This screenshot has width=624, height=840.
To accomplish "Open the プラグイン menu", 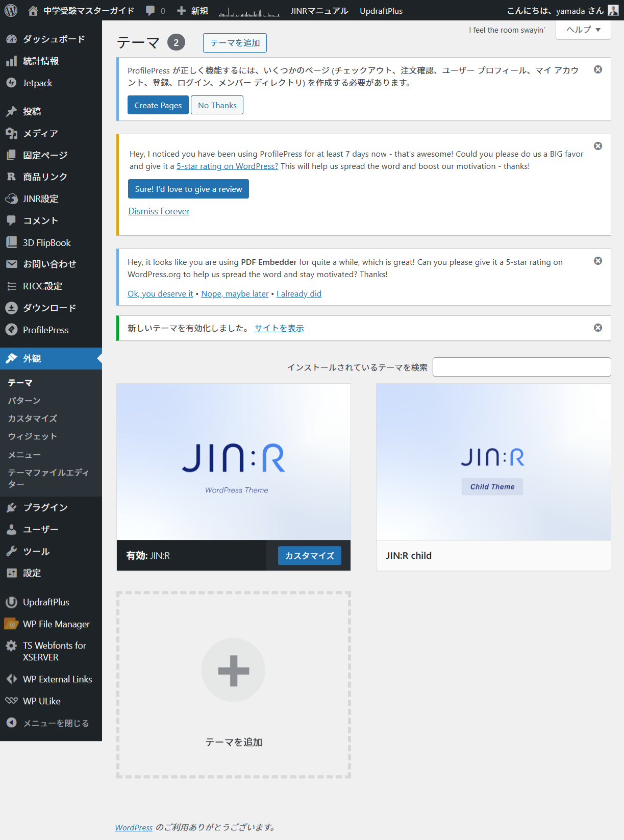I will (45, 507).
